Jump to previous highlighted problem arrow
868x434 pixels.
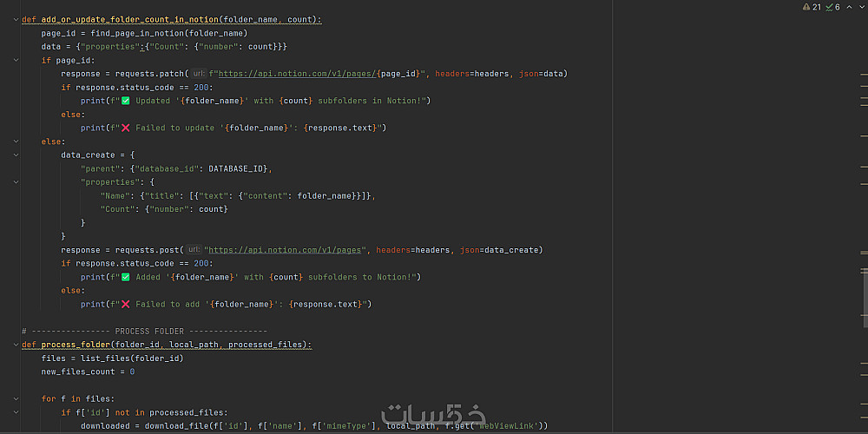pyautogui.click(x=849, y=7)
